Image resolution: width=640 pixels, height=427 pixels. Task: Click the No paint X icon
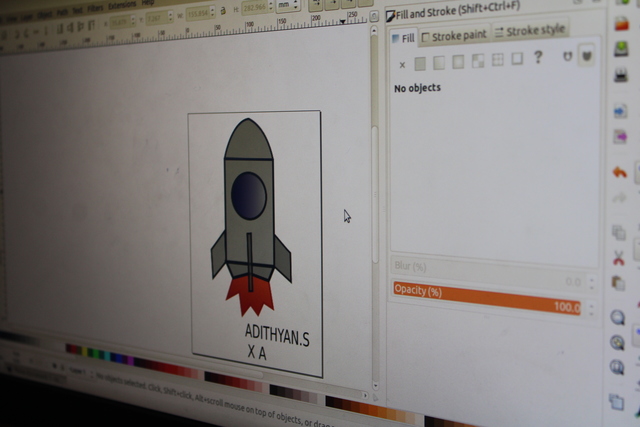(402, 64)
